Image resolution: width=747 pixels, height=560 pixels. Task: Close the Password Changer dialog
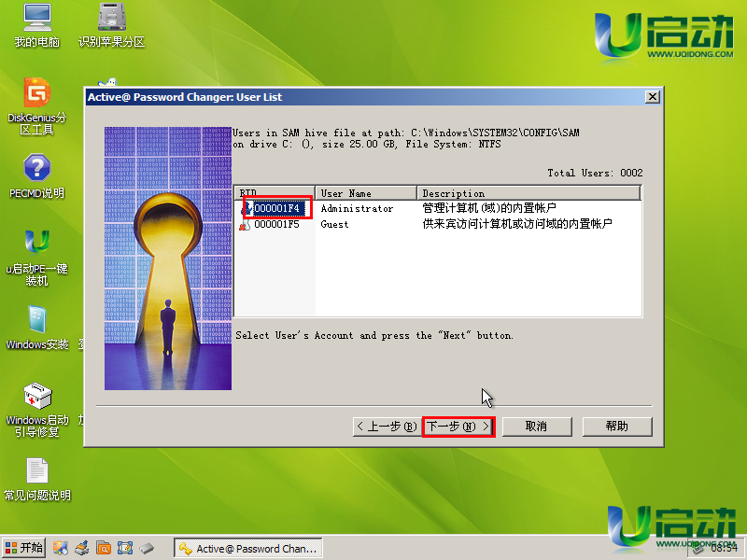(x=652, y=97)
